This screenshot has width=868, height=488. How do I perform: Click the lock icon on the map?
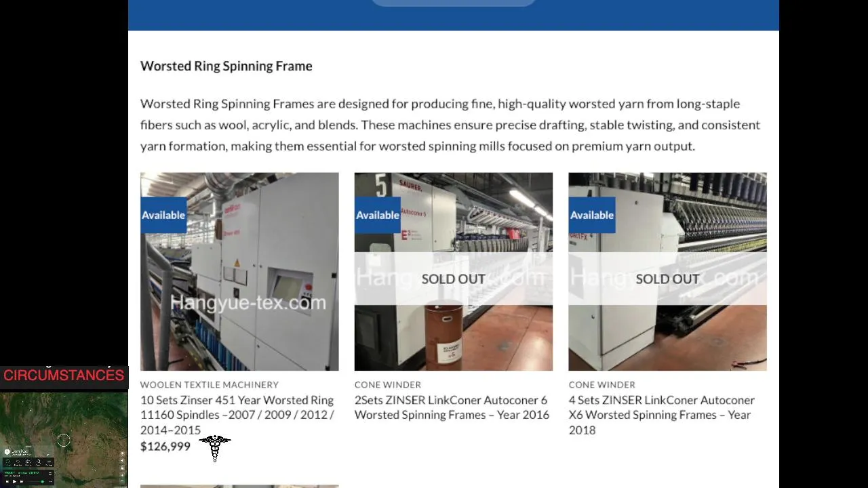[x=122, y=468]
